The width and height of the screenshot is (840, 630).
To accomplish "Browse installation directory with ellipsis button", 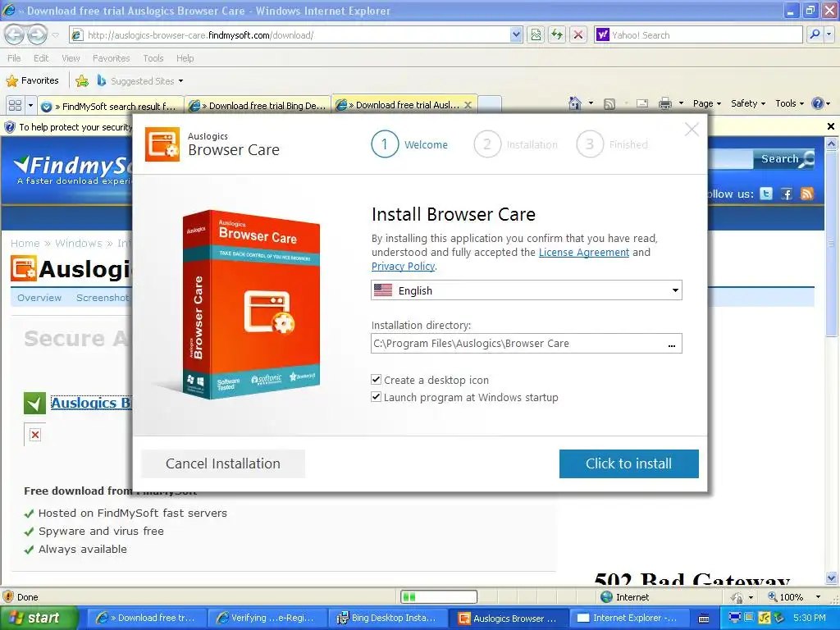I will (672, 345).
